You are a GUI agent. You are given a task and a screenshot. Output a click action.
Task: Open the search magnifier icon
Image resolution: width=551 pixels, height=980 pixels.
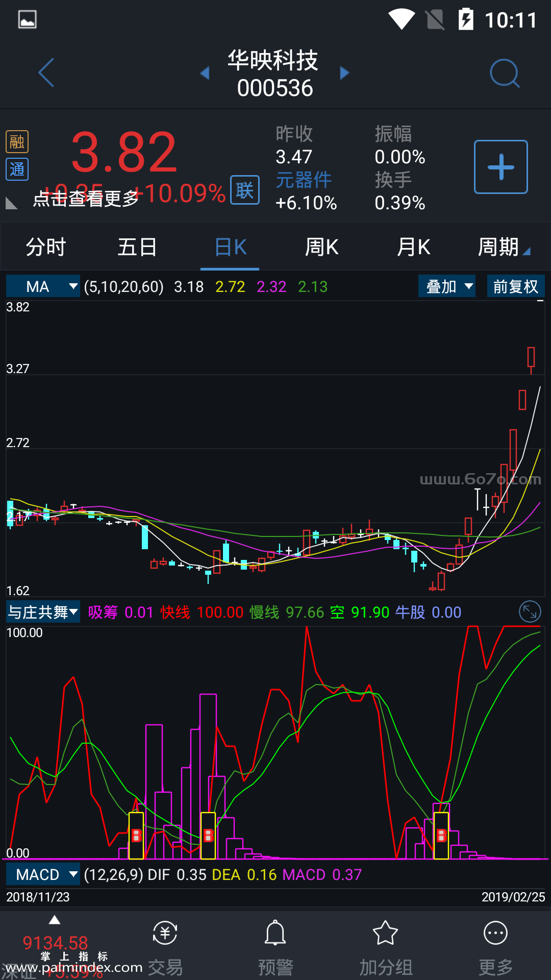click(505, 73)
